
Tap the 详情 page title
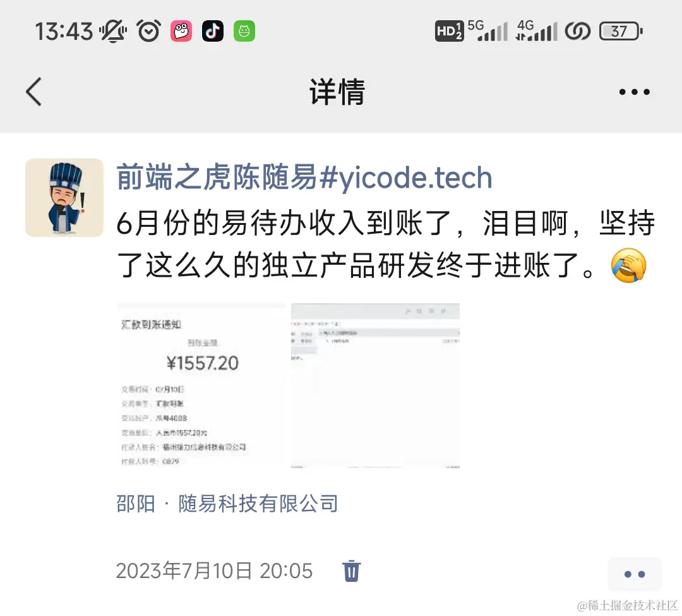pos(337,92)
